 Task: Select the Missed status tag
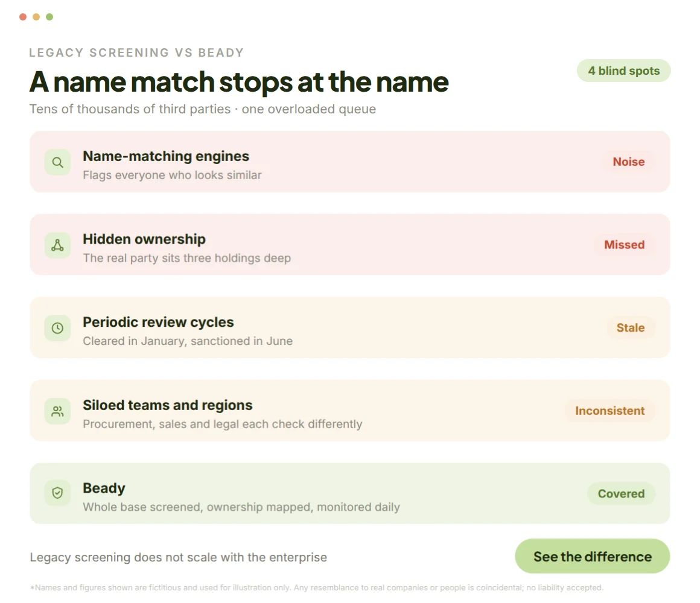point(624,245)
